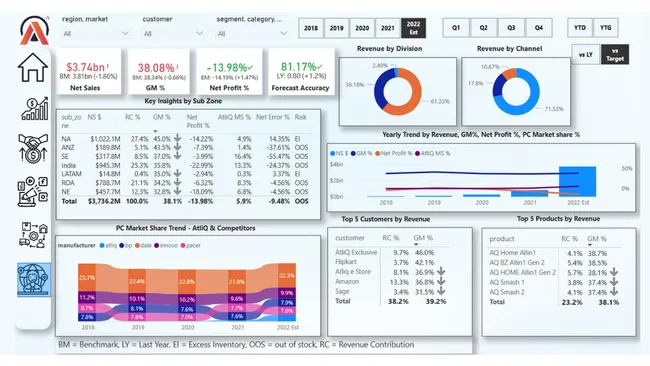The height and width of the screenshot is (366, 650).
Task: Click the down arrow in Amazon row
Action: pyautogui.click(x=441, y=281)
